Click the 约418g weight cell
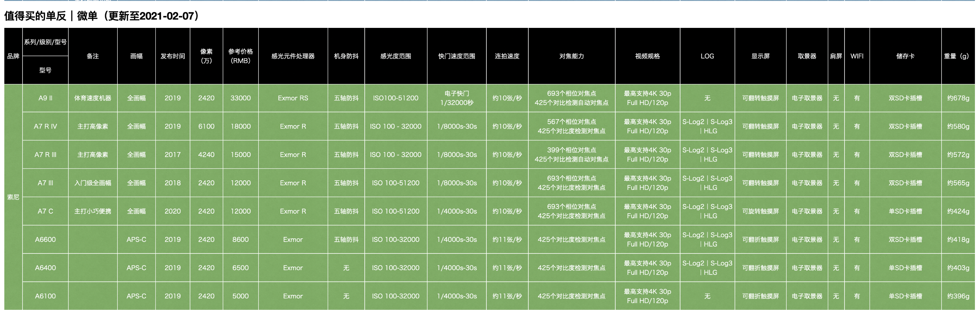The width and height of the screenshot is (980, 310). tap(958, 239)
